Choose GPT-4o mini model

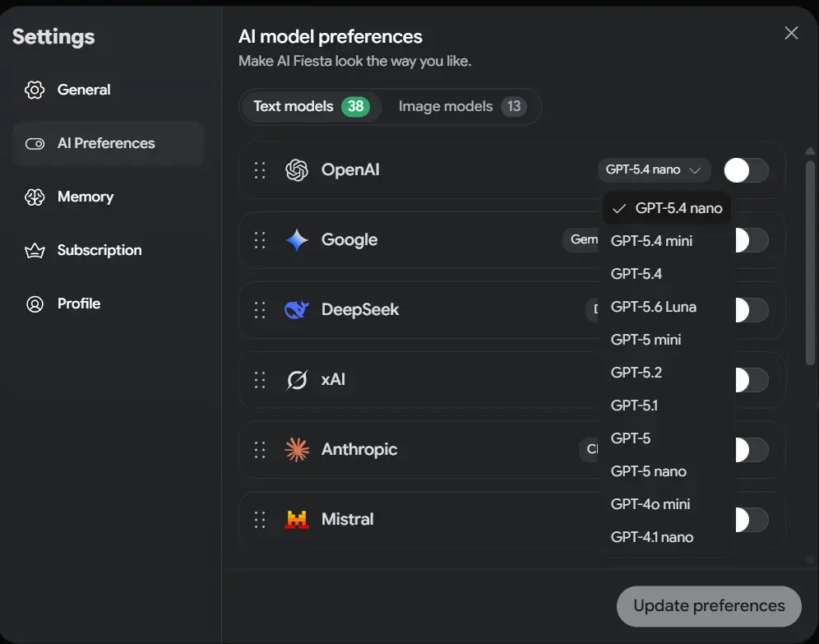(x=667, y=504)
